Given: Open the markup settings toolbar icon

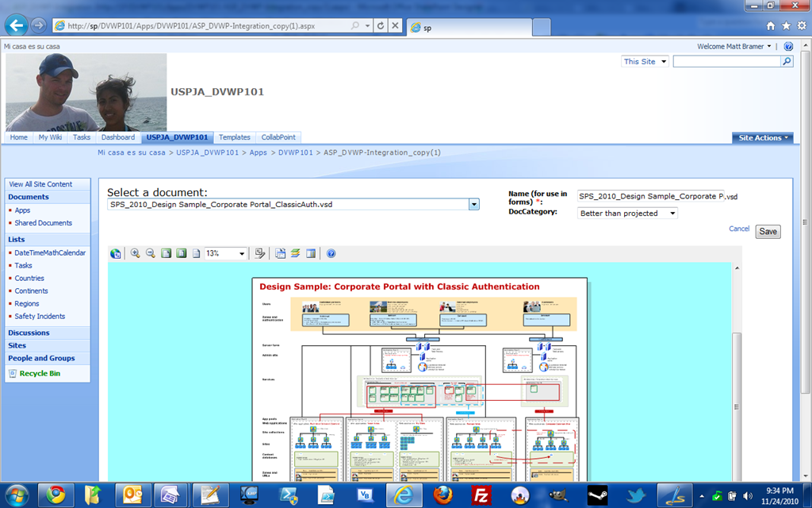Looking at the screenshot, I should [311, 253].
